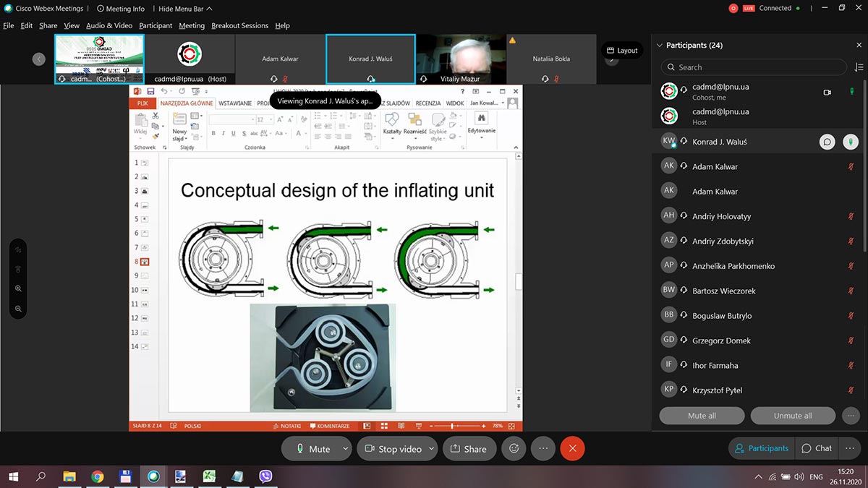This screenshot has height=488, width=868.
Task: Toggle the Mute microphone button
Action: coord(312,448)
